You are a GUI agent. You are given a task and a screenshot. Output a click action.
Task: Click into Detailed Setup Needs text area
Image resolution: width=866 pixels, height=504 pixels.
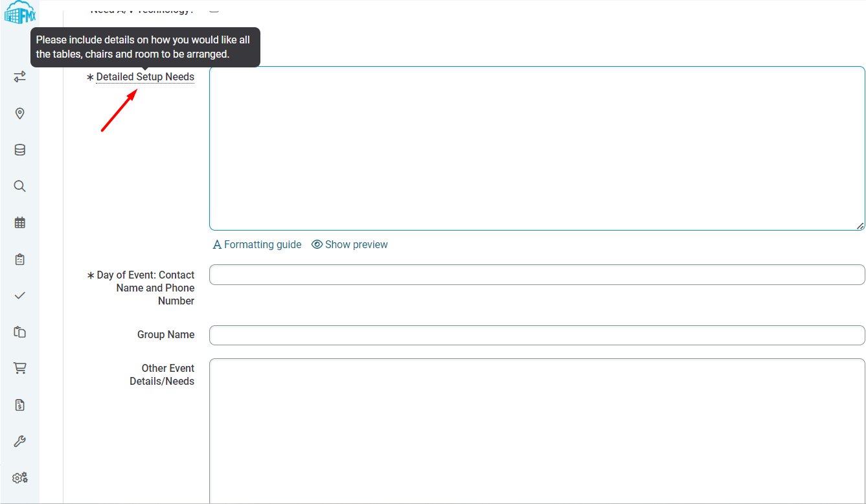click(537, 148)
